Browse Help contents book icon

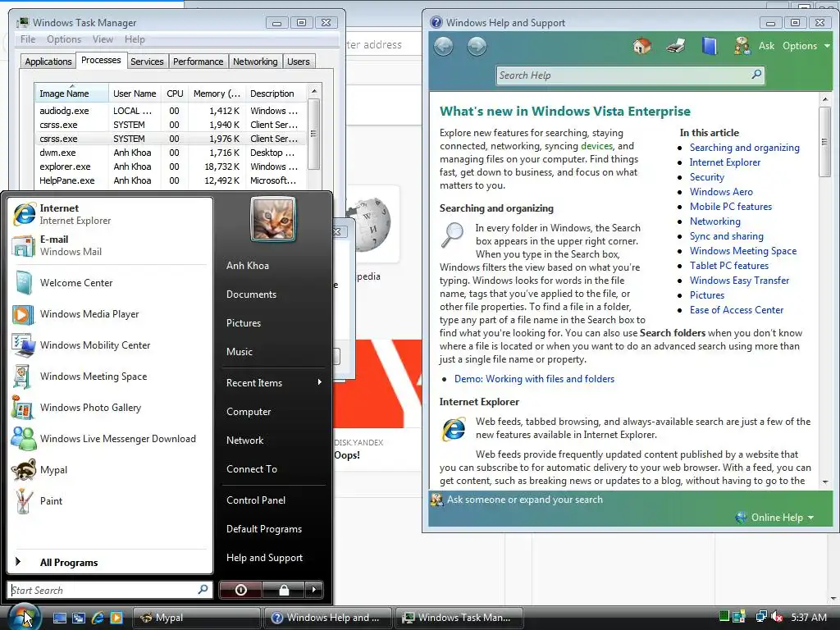point(709,46)
